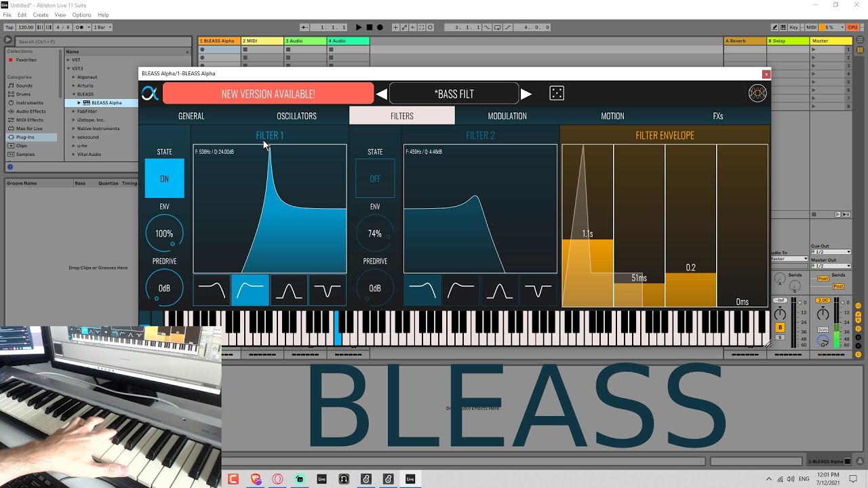The width and height of the screenshot is (868, 488).
Task: Click Ableton Arrangement Record button
Action: click(x=380, y=27)
